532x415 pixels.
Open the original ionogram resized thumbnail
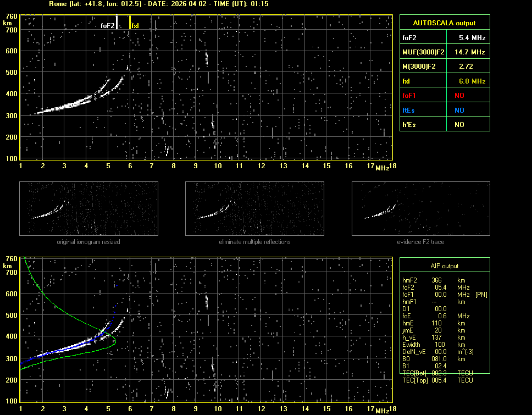88,208
